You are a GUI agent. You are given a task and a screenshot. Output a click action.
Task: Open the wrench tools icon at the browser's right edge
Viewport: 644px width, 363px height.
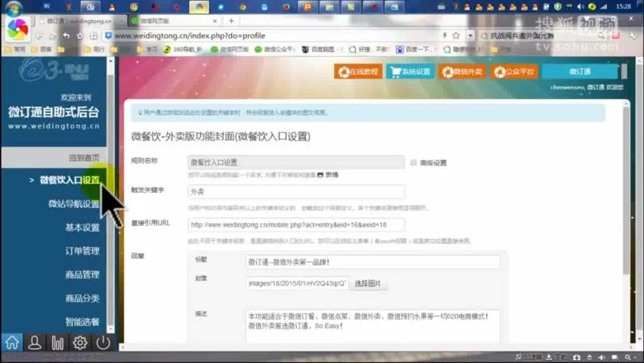[633, 36]
